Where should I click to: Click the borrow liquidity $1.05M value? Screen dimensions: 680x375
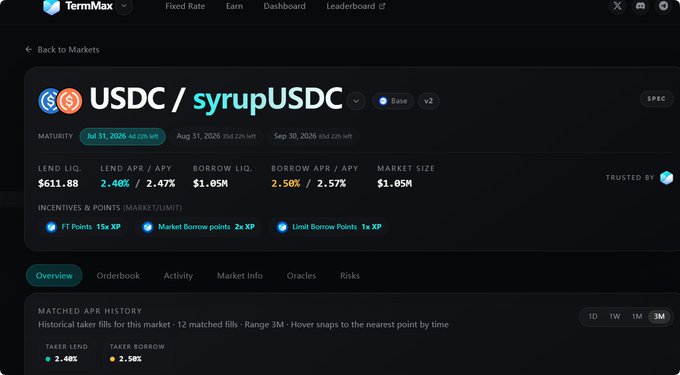coord(210,184)
